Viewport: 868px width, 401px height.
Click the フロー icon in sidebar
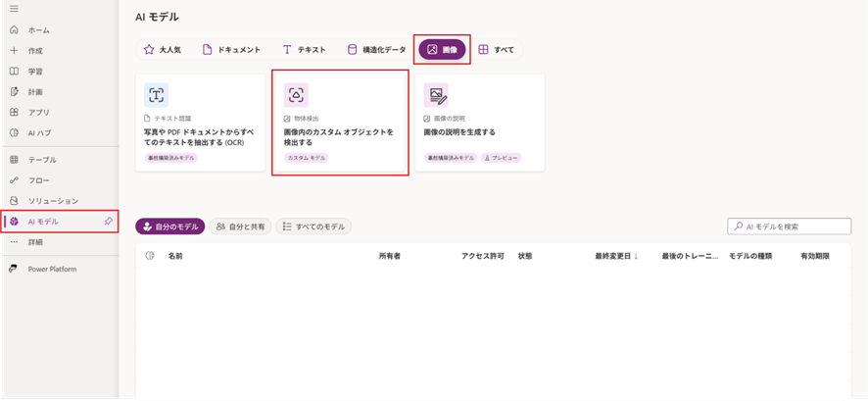click(15, 180)
